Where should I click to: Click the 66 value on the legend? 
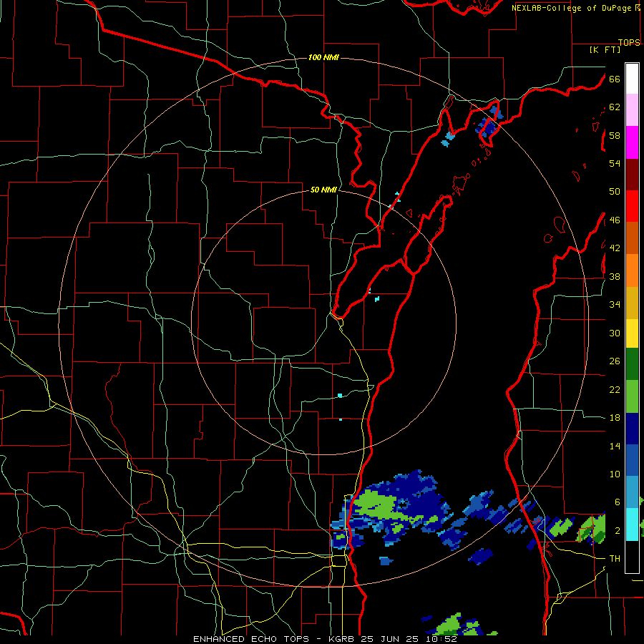coord(615,79)
